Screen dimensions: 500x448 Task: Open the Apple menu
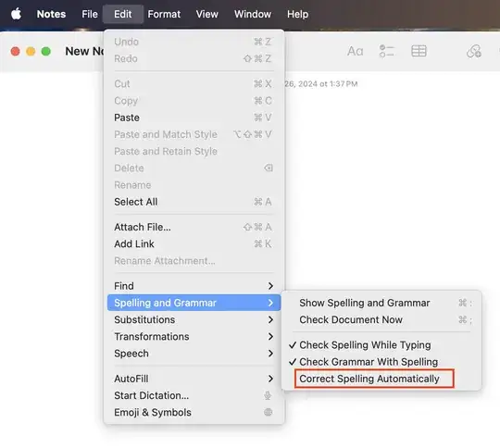pyautogui.click(x=16, y=14)
